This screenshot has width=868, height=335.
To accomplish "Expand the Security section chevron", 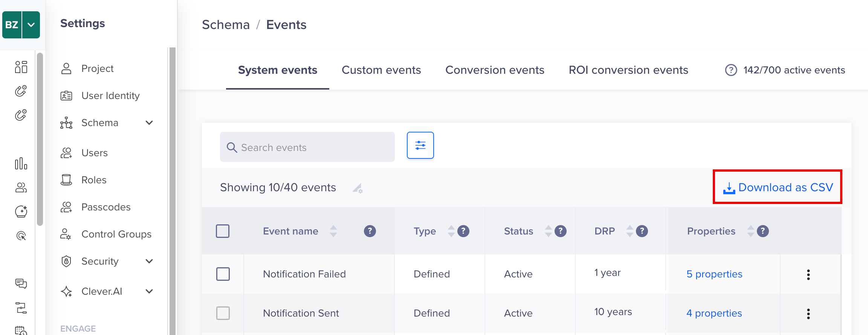I will tap(149, 261).
